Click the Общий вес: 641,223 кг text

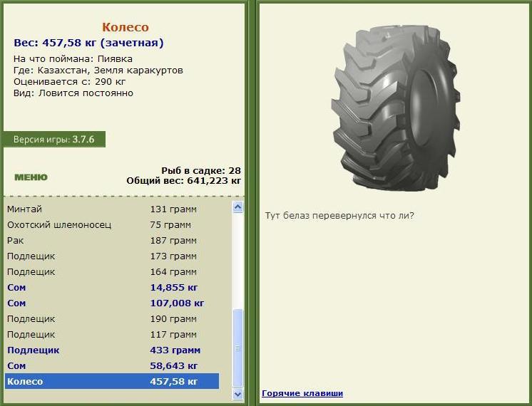tap(183, 181)
